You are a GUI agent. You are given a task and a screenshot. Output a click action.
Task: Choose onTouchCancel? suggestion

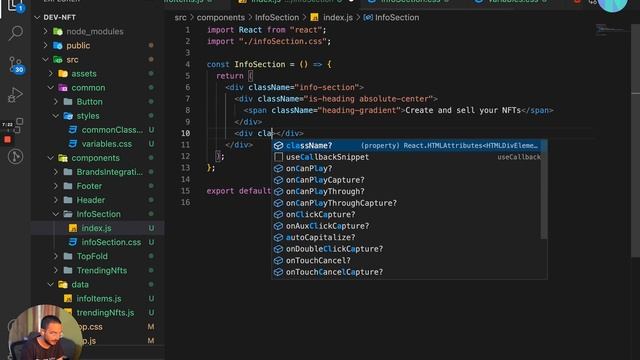point(407,260)
